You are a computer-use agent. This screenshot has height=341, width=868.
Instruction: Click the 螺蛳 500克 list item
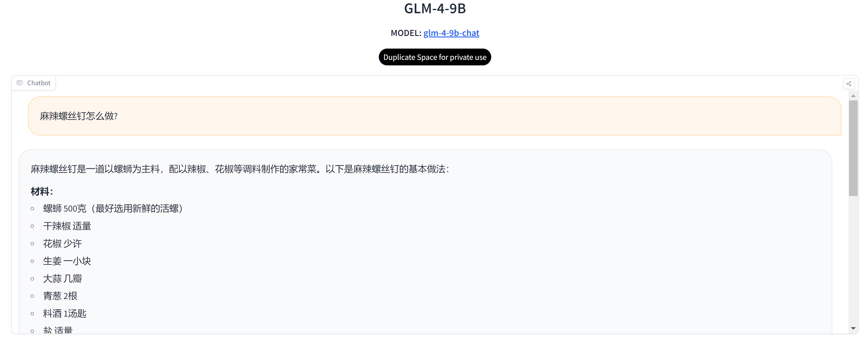(x=113, y=209)
